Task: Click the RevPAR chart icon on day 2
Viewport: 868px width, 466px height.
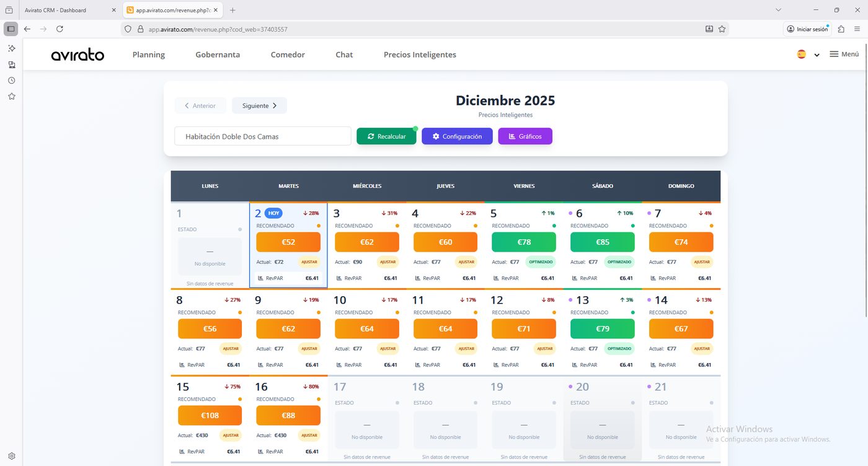Action: pyautogui.click(x=260, y=278)
